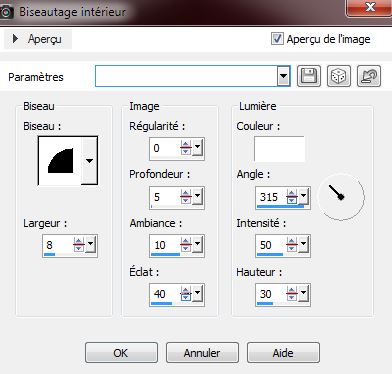Click the Angle spinner arrows
The image size is (392, 374).
pyautogui.click(x=292, y=197)
